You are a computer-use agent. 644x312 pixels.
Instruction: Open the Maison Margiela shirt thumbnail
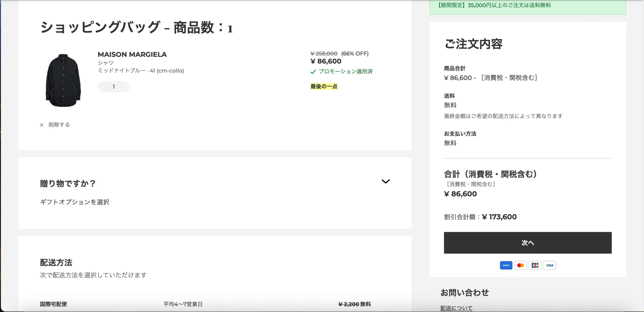point(63,80)
